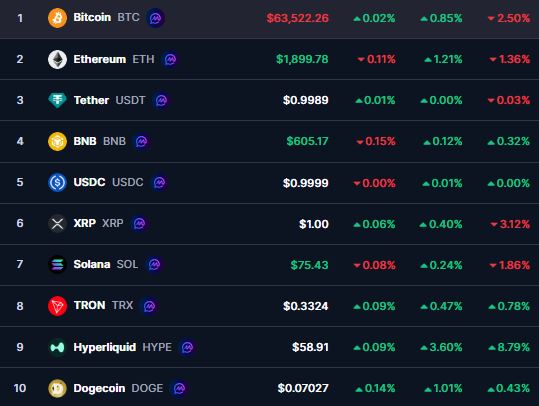This screenshot has height=406, width=539.
Task: Click the XRP logo icon
Action: tap(57, 223)
